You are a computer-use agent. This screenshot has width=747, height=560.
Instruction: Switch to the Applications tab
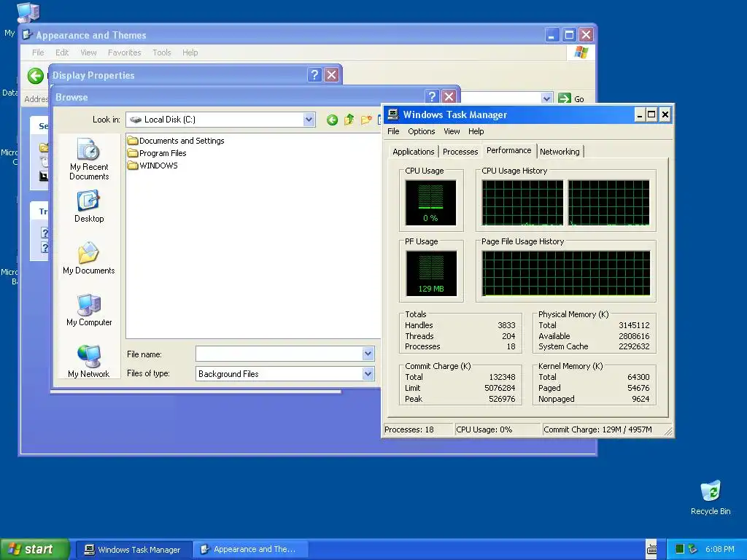point(413,152)
